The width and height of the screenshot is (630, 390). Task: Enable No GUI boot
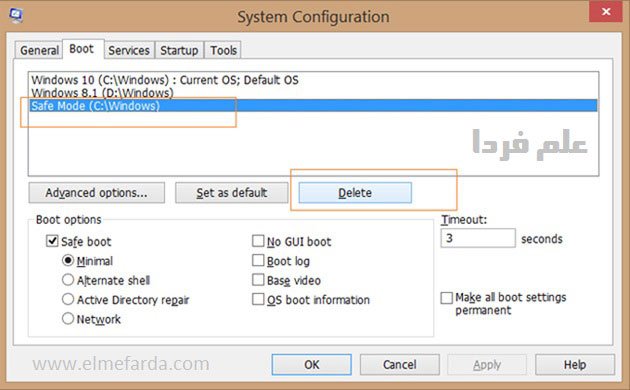pyautogui.click(x=258, y=241)
